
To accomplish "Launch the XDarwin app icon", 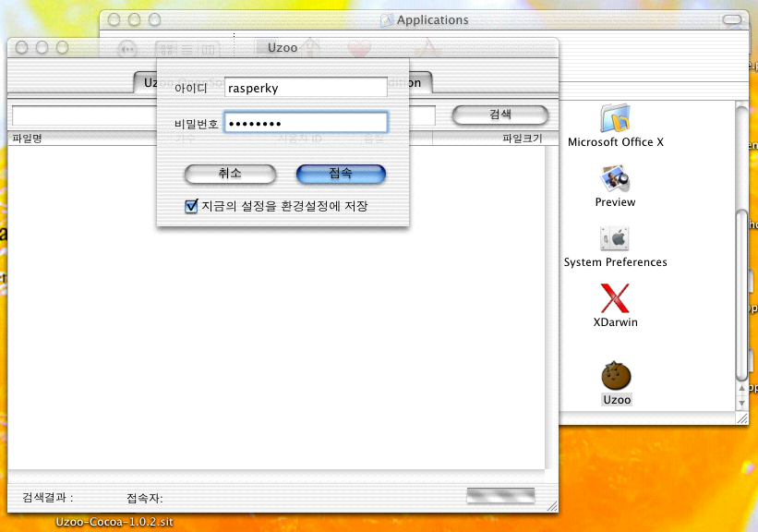I will click(x=615, y=298).
